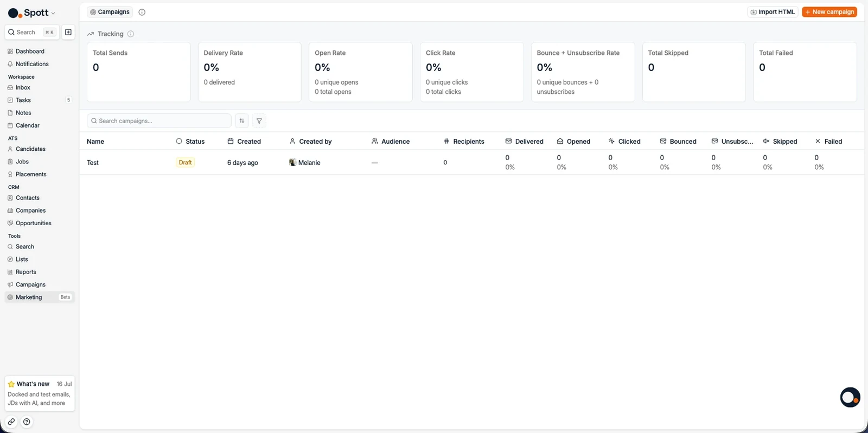
Task: Click the Search campaigns field
Action: pos(159,120)
